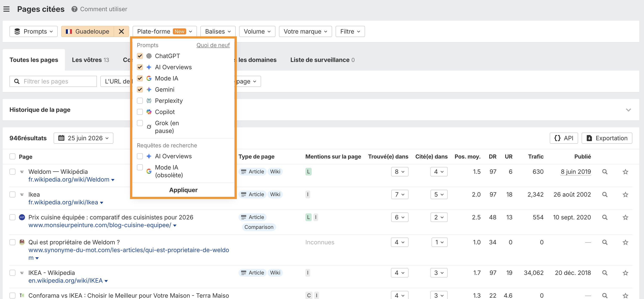Switch to the Toutes les pages tab
Viewport: 644px width, 299px height.
34,60
